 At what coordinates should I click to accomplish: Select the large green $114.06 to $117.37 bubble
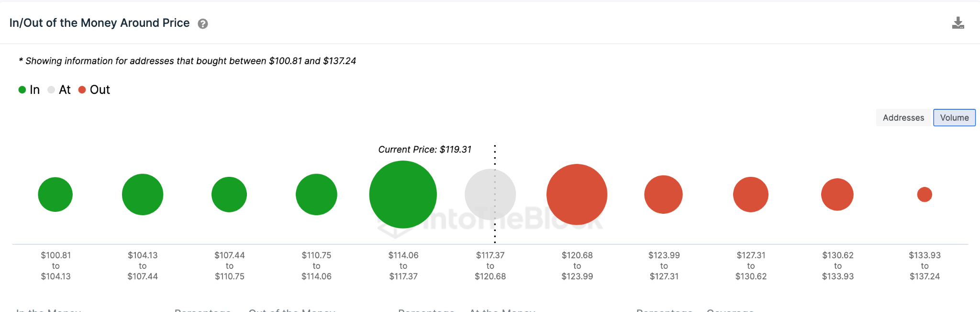tap(403, 195)
